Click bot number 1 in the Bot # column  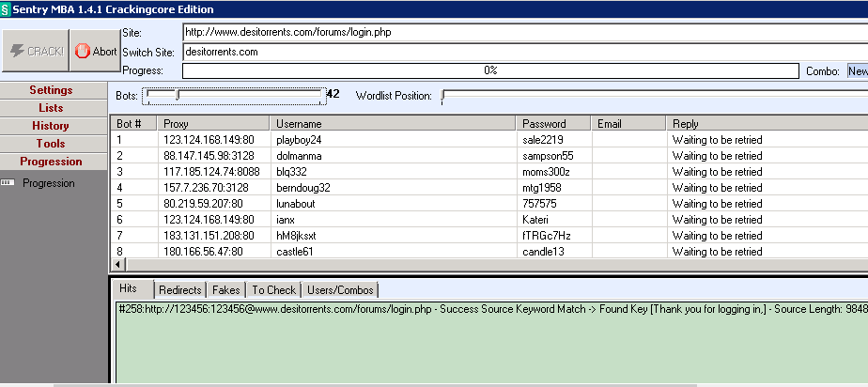coord(119,140)
